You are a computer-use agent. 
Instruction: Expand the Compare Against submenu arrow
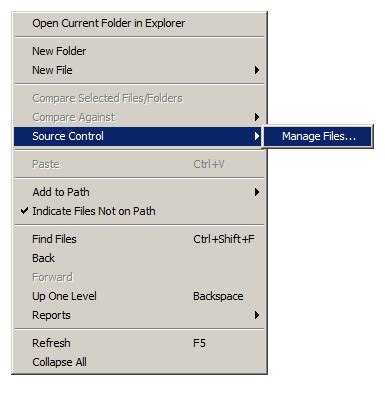(x=257, y=117)
